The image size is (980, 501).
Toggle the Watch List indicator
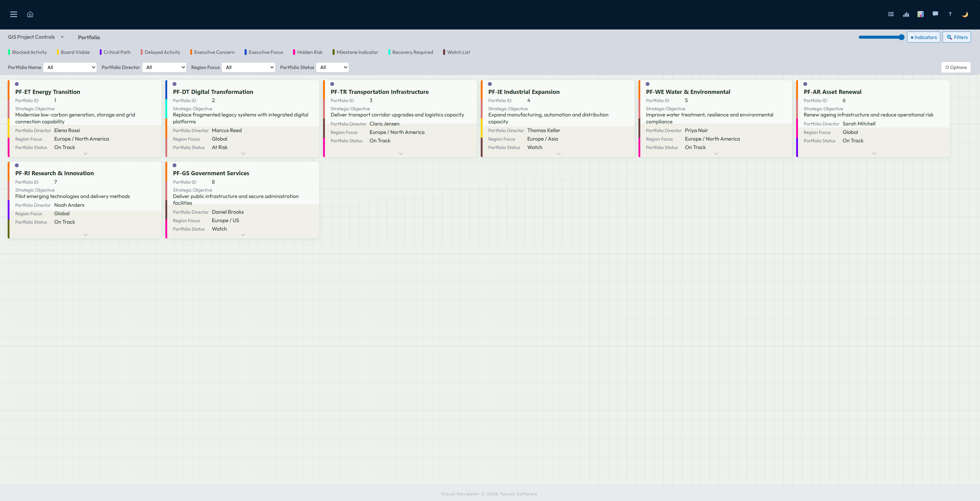[x=456, y=52]
